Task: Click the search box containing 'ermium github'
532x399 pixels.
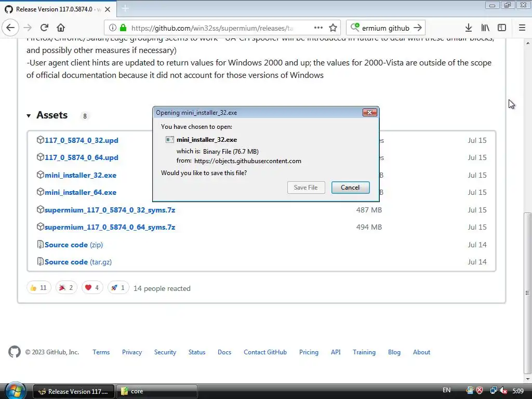Action: (x=386, y=28)
